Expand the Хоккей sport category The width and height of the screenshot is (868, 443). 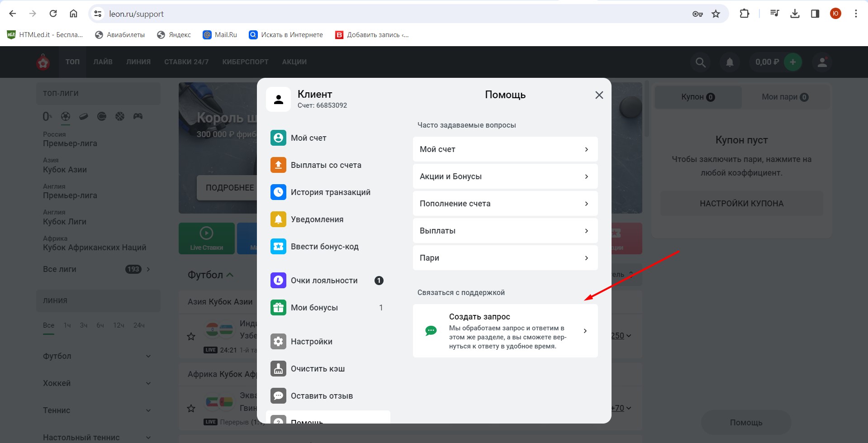[97, 383]
